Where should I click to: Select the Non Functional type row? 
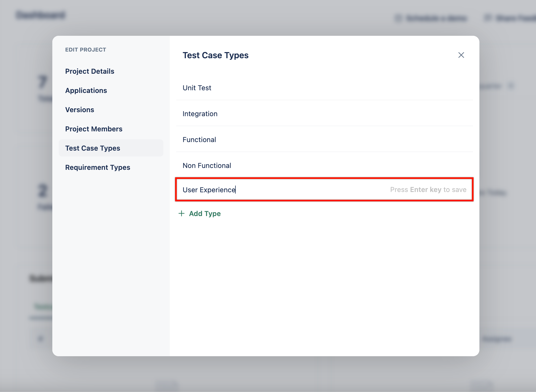pyautogui.click(x=324, y=165)
